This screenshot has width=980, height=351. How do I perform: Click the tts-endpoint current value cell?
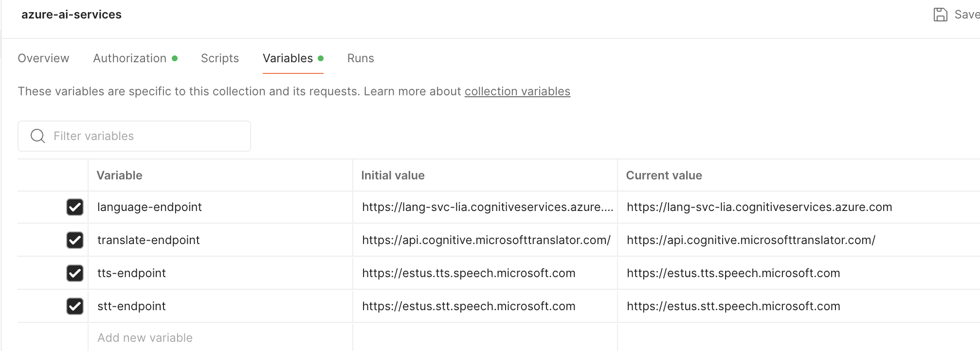coord(733,273)
